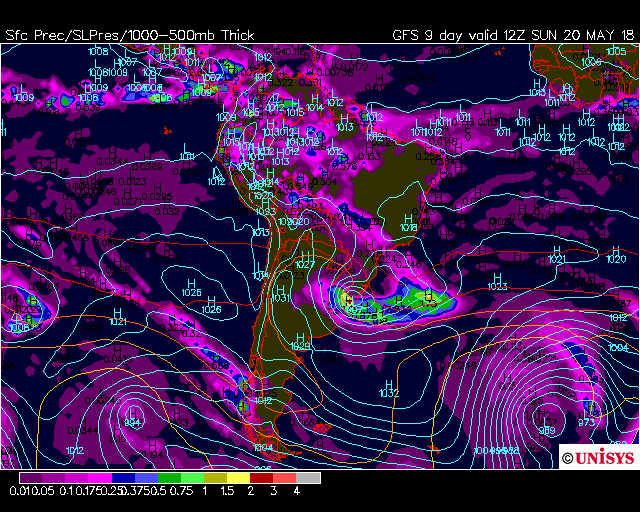The height and width of the screenshot is (512, 640).
Task: Select the 1023 high pressure label
Action: click(497, 286)
